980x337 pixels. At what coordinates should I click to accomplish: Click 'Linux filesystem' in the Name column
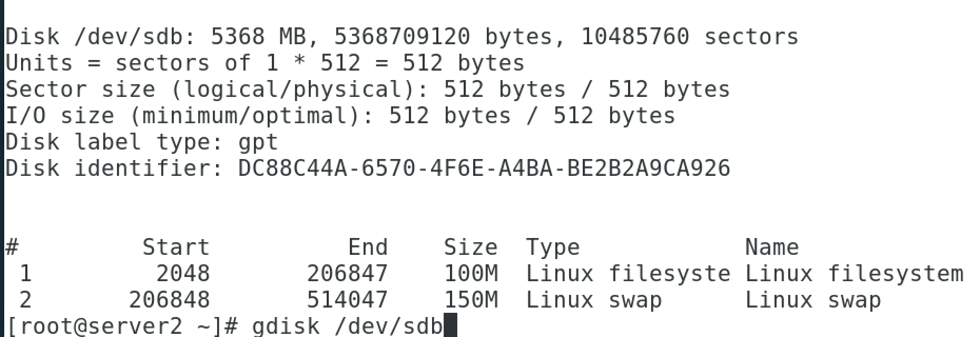coord(854,274)
